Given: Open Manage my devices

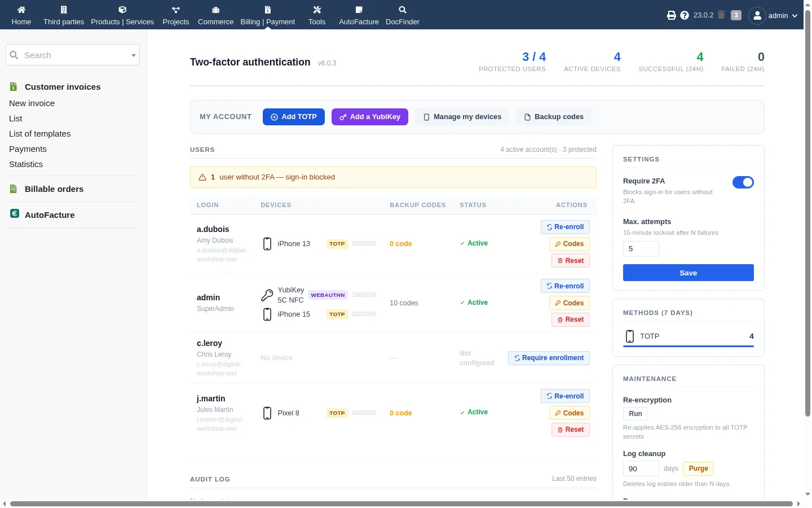Looking at the screenshot, I should (462, 117).
